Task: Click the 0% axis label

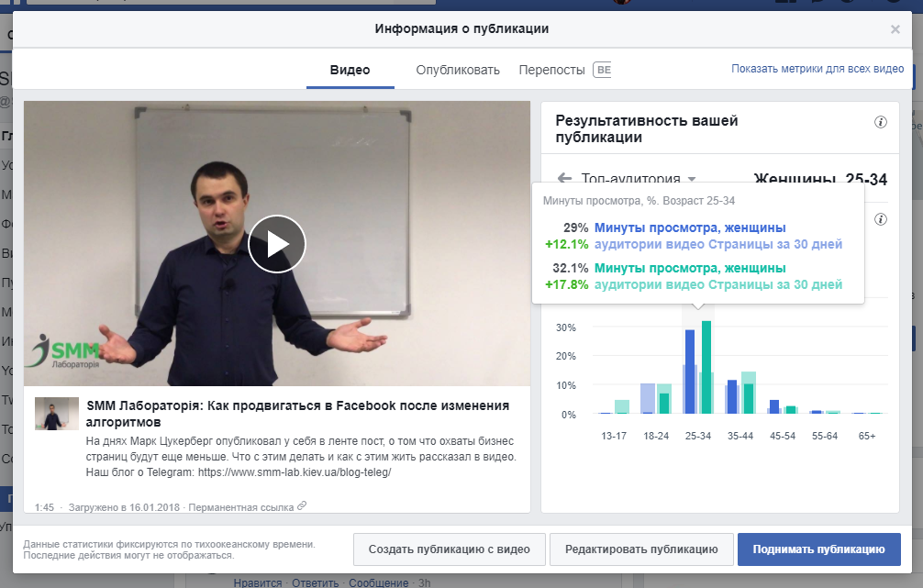Action: 569,415
